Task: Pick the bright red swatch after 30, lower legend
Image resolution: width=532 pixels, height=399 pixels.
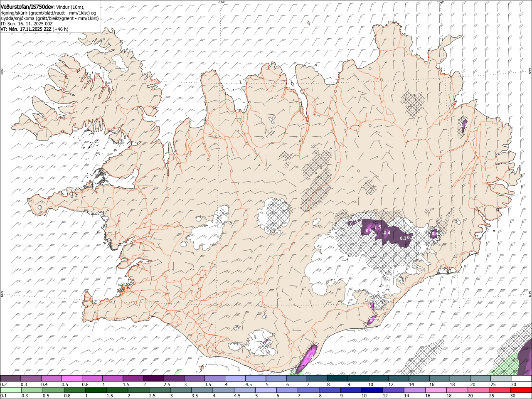Action: point(521,390)
